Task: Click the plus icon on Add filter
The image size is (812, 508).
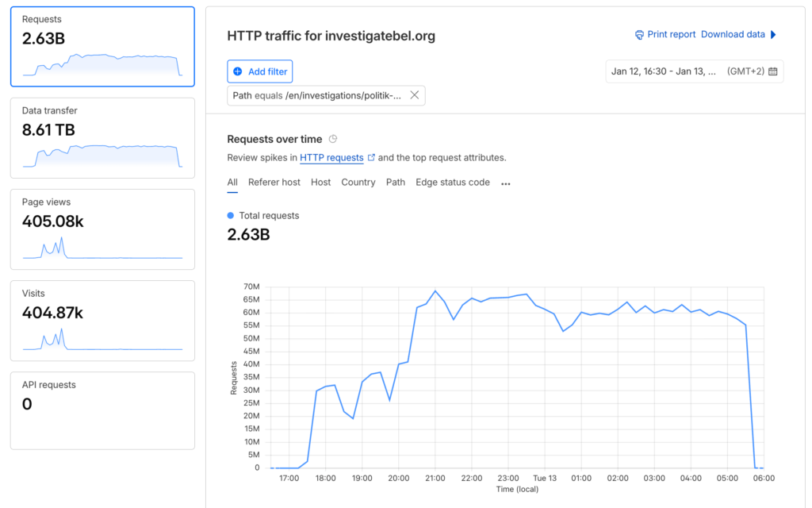Action: click(x=238, y=71)
